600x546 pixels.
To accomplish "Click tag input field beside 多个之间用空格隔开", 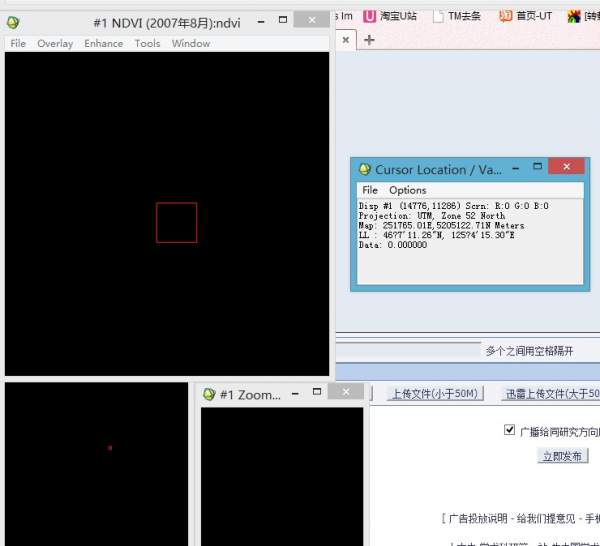I will click(x=408, y=350).
